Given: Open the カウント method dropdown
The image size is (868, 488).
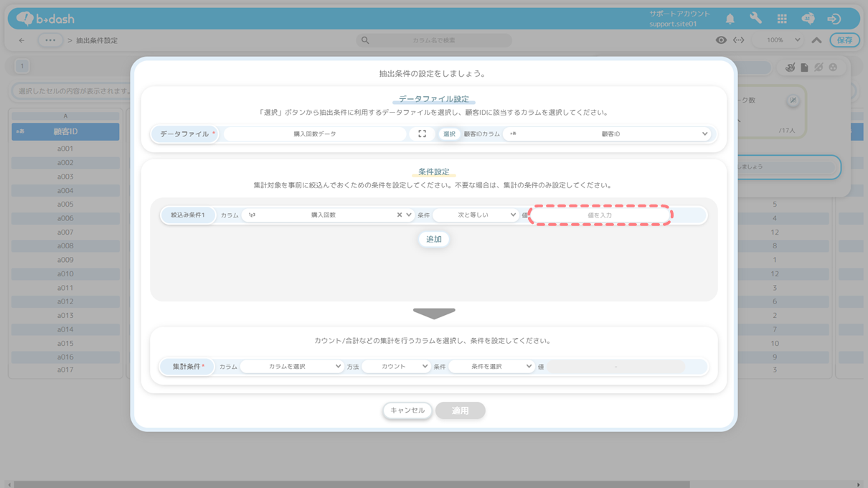Looking at the screenshot, I should click(x=396, y=367).
